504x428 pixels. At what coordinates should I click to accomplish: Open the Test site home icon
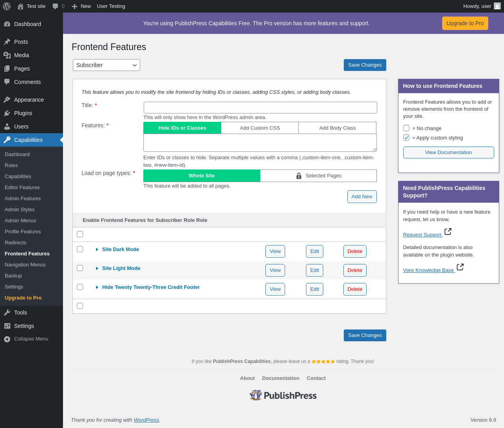coord(20,6)
